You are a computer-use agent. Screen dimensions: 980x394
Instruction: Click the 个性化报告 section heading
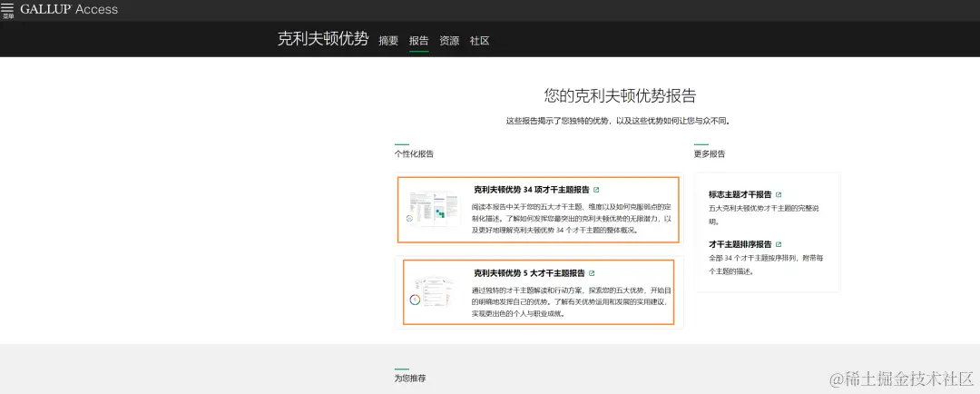pos(414,153)
